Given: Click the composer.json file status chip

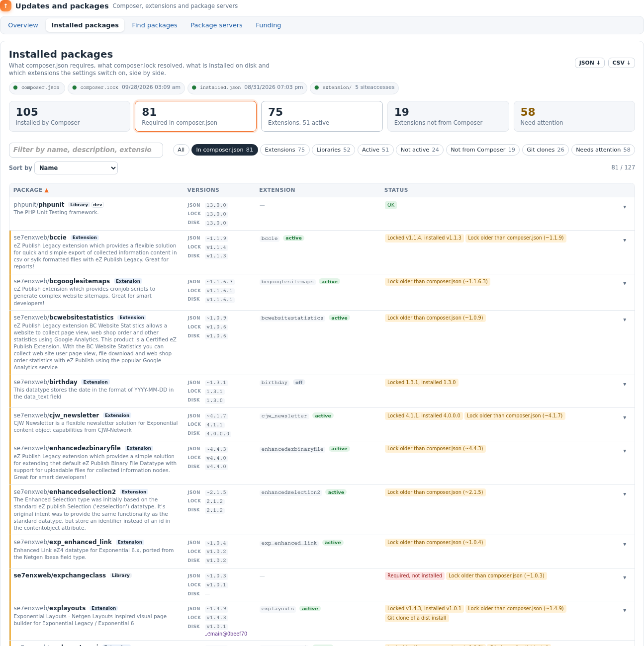Looking at the screenshot, I should tap(37, 88).
